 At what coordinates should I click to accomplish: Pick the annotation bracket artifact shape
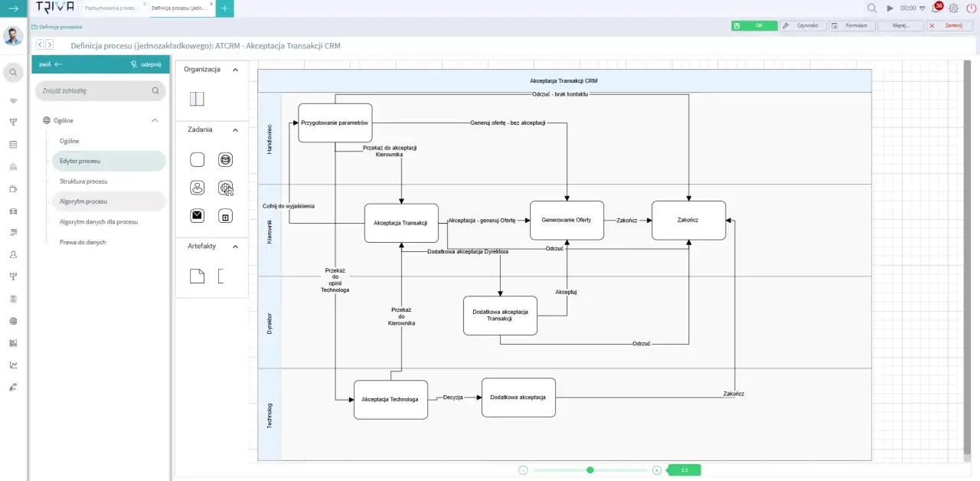click(x=220, y=276)
